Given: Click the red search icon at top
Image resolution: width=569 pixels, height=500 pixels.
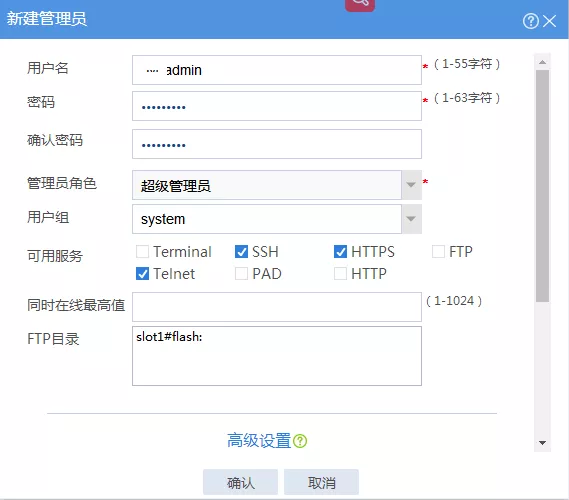Looking at the screenshot, I should (x=360, y=4).
